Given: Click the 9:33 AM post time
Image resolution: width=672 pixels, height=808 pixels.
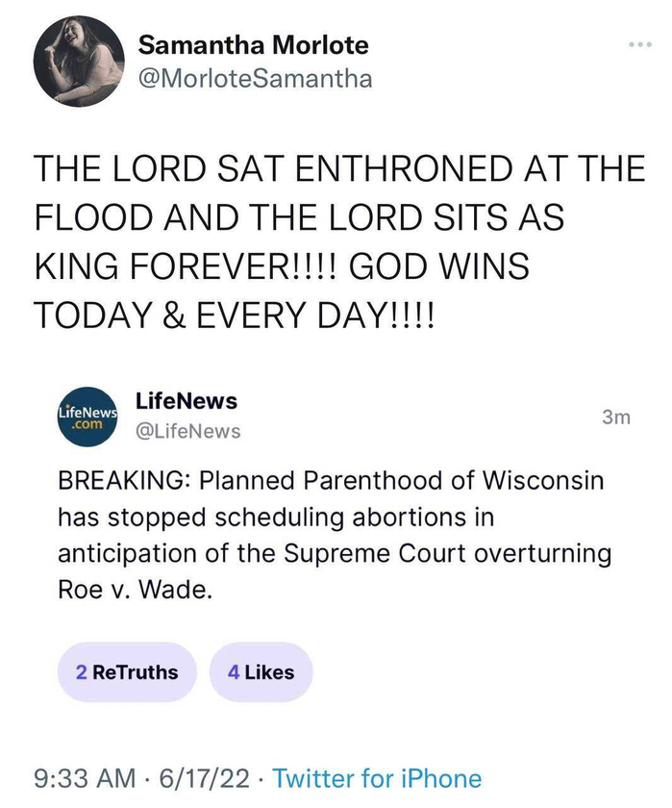Looking at the screenshot, I should pos(85,778).
